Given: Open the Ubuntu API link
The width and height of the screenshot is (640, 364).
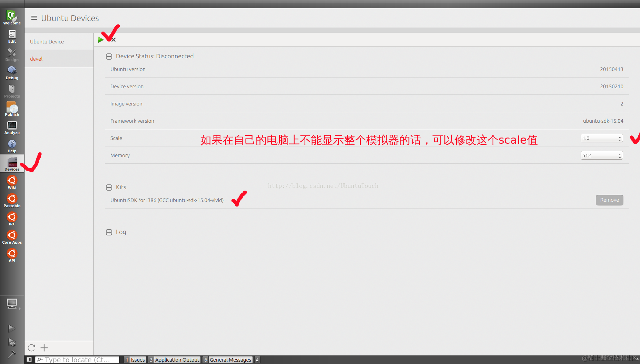Looking at the screenshot, I should tap(12, 255).
